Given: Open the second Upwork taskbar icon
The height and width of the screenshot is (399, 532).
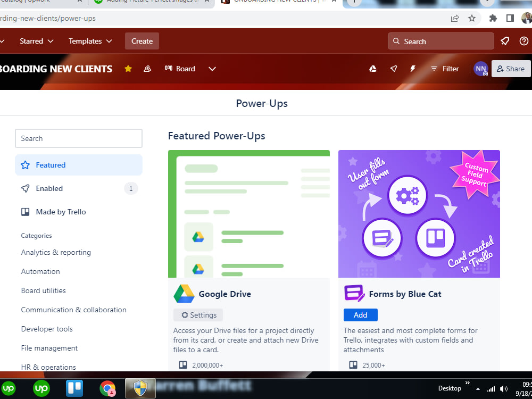Looking at the screenshot, I should click(x=41, y=388).
